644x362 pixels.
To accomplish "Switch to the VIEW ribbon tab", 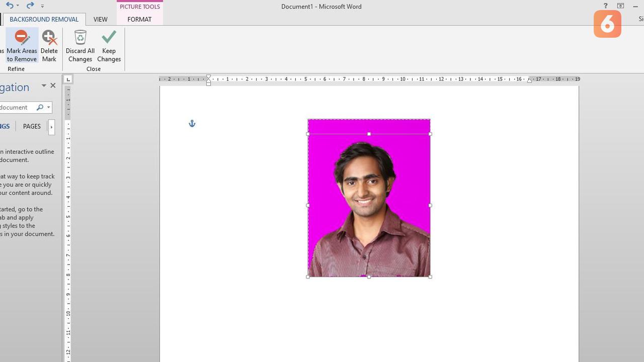I will pyautogui.click(x=100, y=19).
